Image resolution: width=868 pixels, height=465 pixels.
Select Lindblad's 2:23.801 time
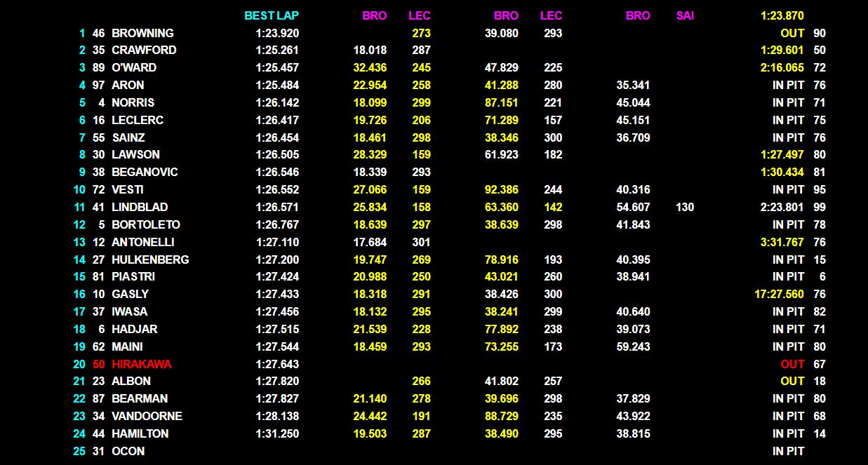tap(782, 207)
